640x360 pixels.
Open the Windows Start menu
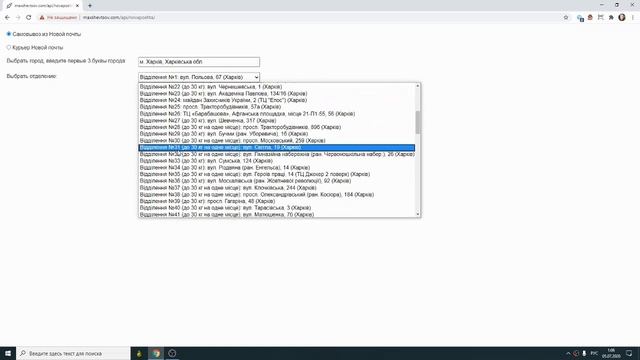tap(8, 353)
